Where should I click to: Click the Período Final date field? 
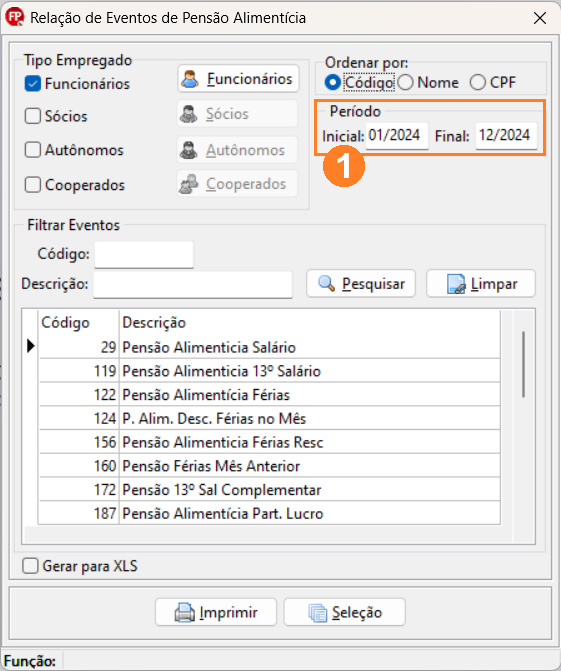(506, 136)
